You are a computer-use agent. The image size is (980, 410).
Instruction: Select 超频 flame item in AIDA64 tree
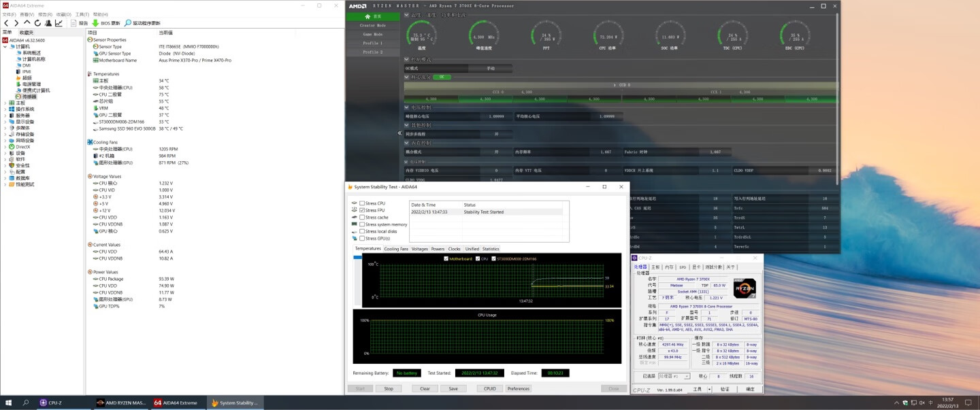click(x=26, y=78)
